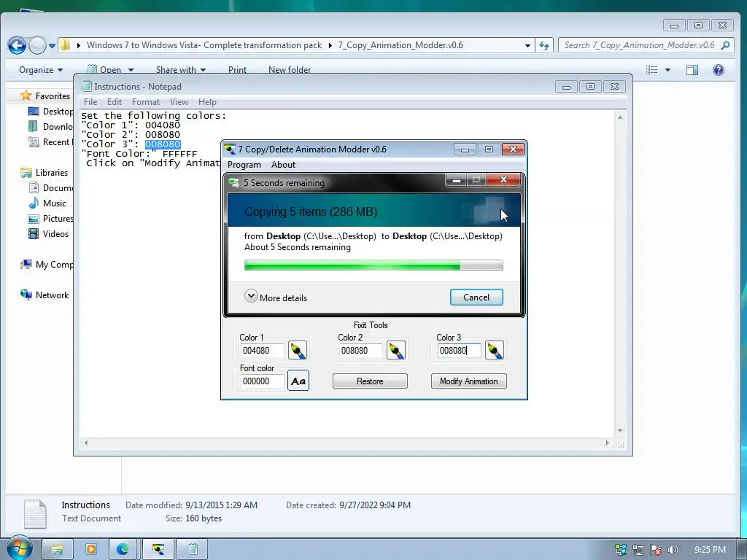The image size is (747, 560).
Task: Select the Videos library in sidebar
Action: (49, 234)
